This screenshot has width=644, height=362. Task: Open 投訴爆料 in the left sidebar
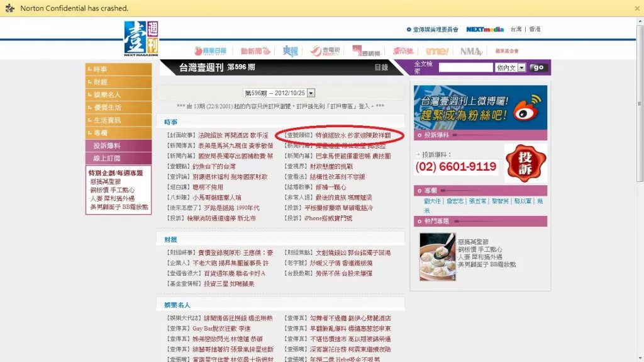point(119,145)
